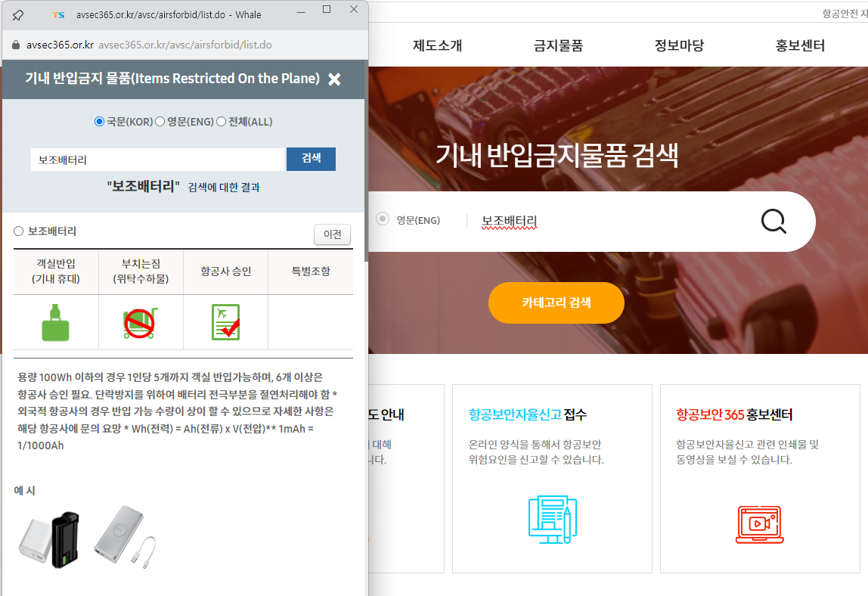Click the pin icon in the popup title bar

point(17,14)
